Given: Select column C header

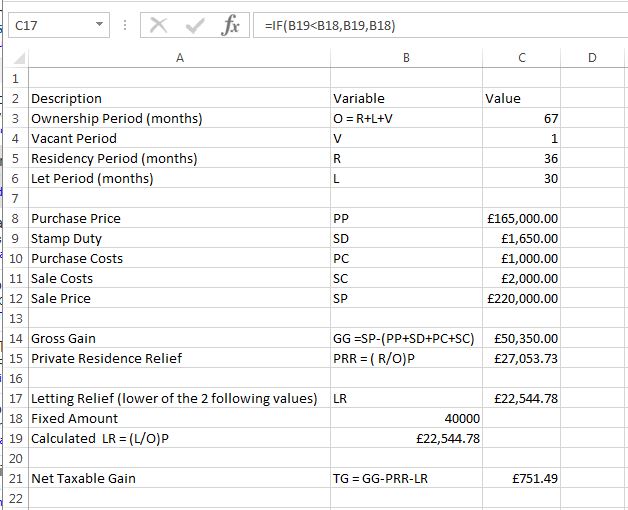Looking at the screenshot, I should point(521,58).
